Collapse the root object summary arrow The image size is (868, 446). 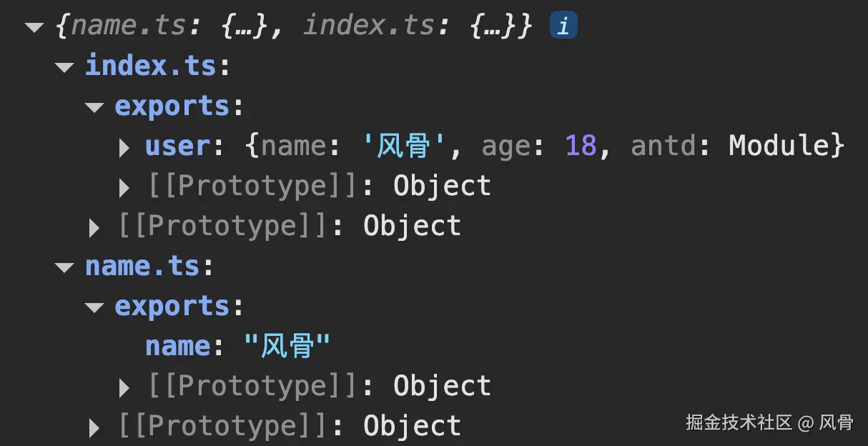click(34, 28)
